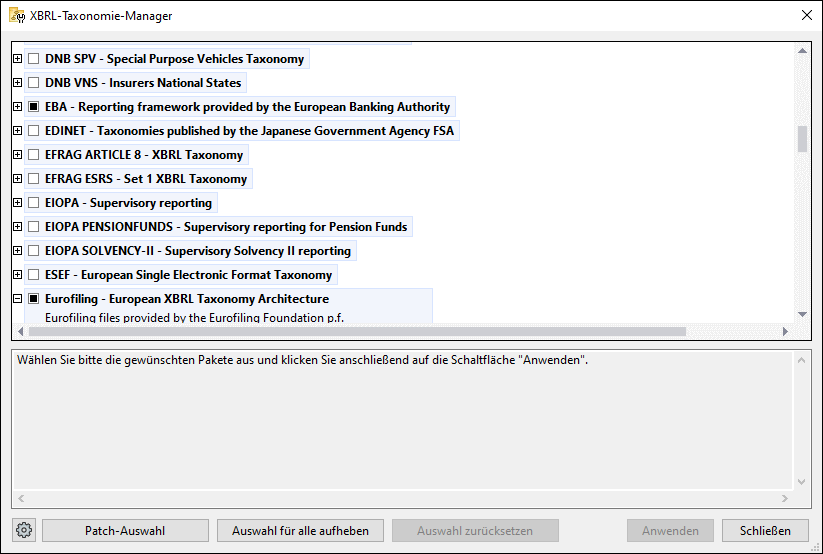Select the EIOPA PENSIONFUNDS entry
The height and width of the screenshot is (554, 823).
(226, 227)
